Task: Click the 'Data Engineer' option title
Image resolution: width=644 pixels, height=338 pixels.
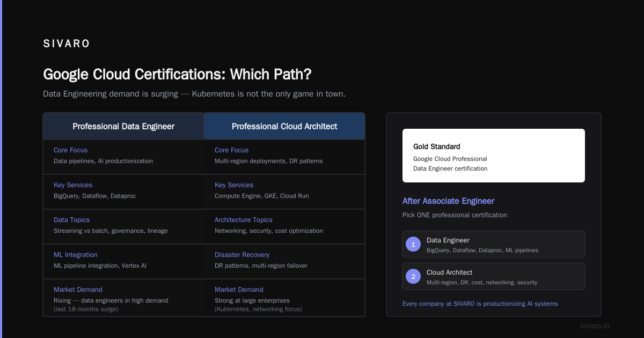Action: pos(448,240)
